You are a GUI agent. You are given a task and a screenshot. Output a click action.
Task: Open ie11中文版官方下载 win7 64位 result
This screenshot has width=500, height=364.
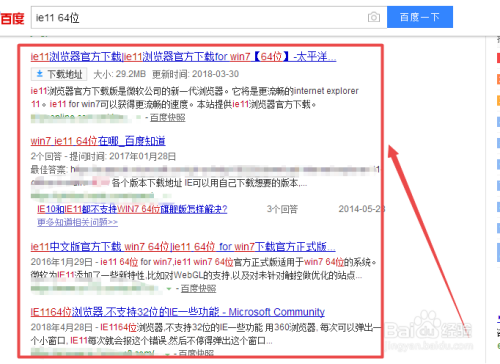coord(183,247)
